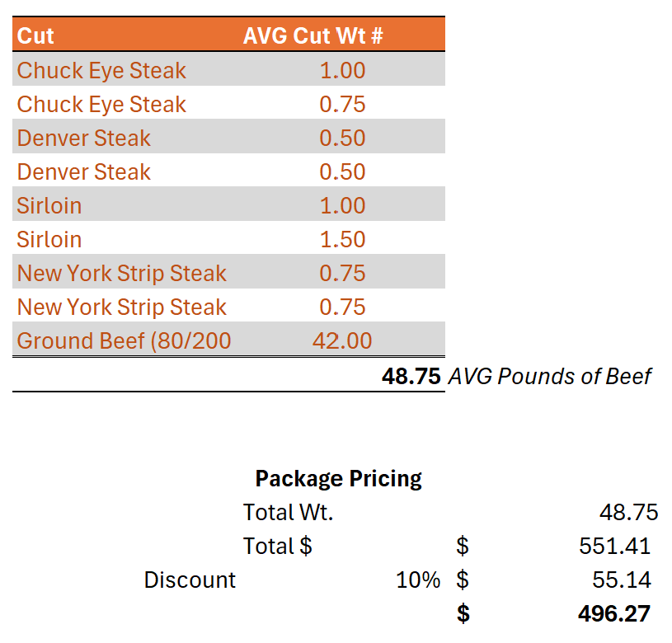
Task: Click 48.75 in the Total Wt. row
Action: click(628, 513)
